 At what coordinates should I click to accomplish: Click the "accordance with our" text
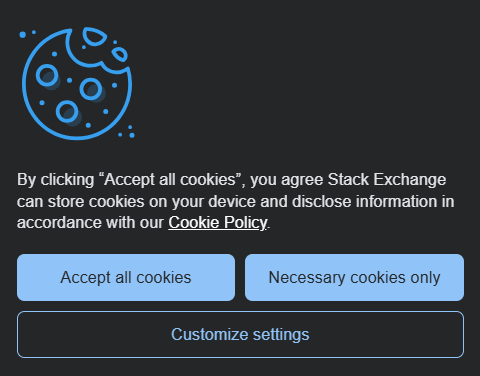tap(90, 223)
